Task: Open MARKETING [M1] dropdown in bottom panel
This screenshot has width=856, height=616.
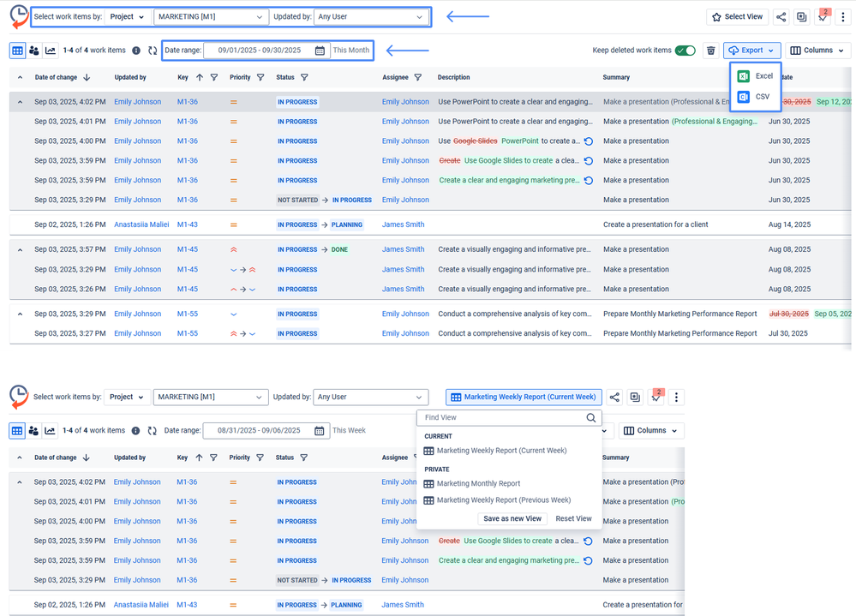Action: (211, 398)
